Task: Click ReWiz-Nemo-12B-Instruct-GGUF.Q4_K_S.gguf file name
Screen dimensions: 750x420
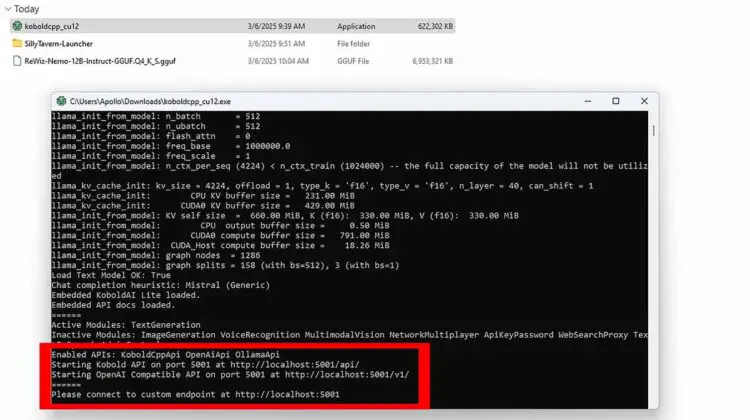Action: (100, 61)
